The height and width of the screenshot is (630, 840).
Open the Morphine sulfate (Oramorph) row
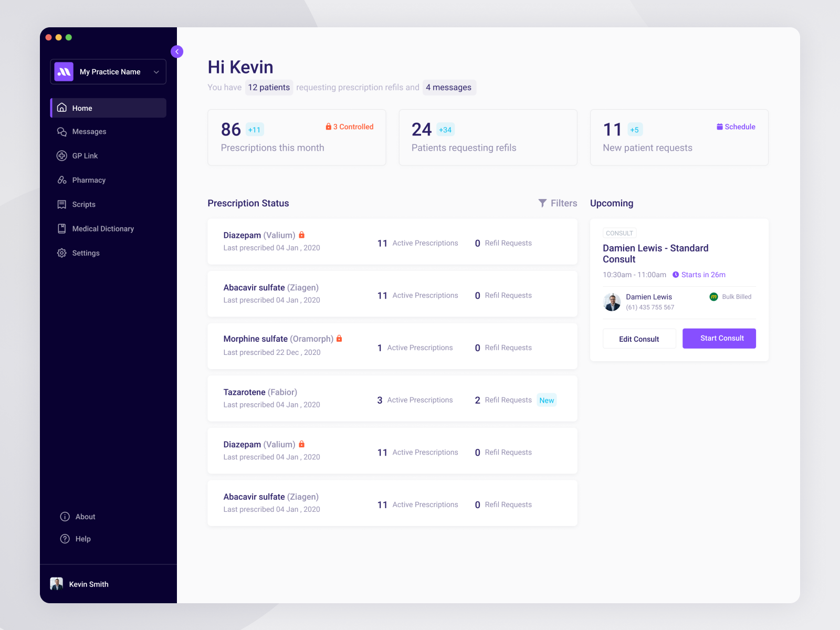coord(392,346)
